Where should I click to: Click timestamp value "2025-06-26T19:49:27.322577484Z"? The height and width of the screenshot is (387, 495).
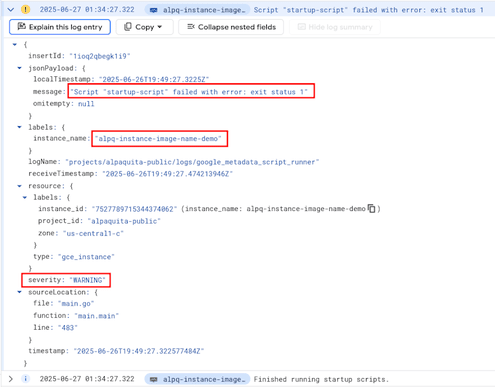coord(139,351)
